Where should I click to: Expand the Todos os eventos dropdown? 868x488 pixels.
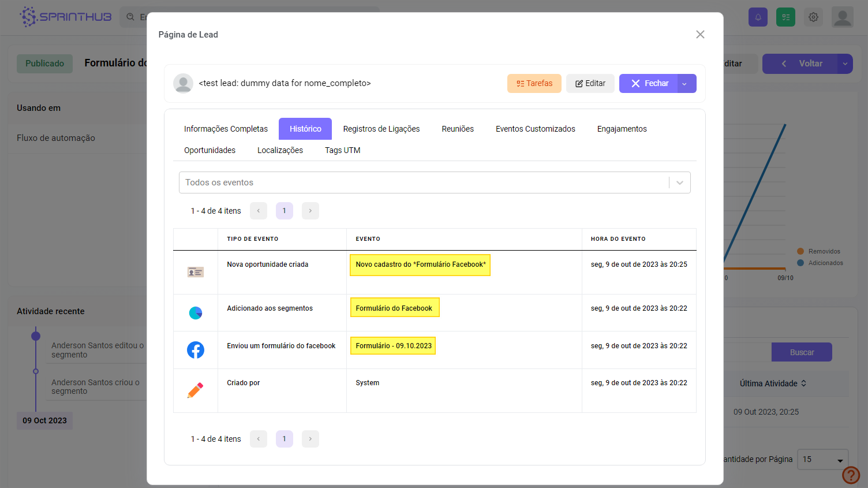tap(679, 182)
